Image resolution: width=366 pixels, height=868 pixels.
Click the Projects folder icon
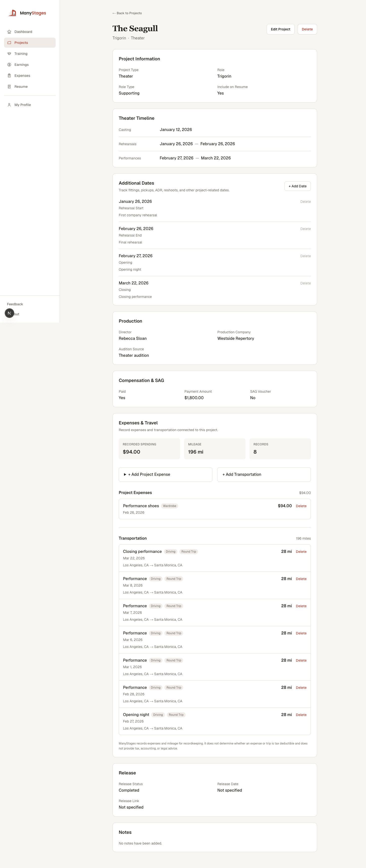click(x=9, y=43)
